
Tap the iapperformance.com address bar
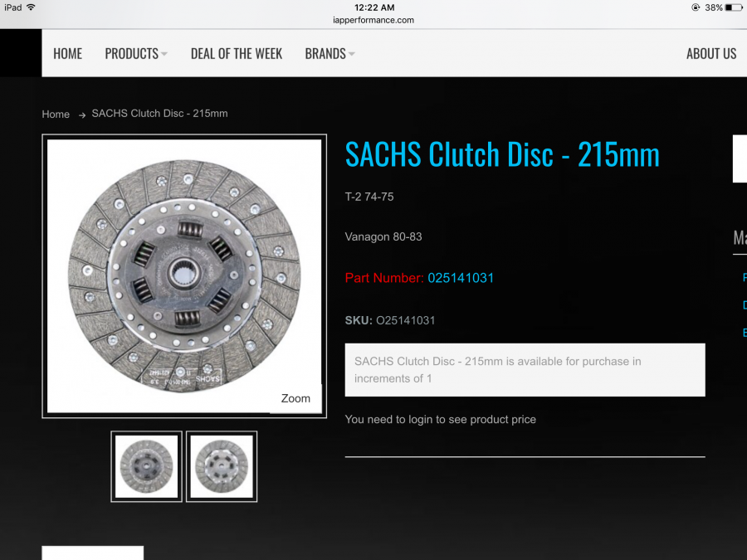pos(373,20)
